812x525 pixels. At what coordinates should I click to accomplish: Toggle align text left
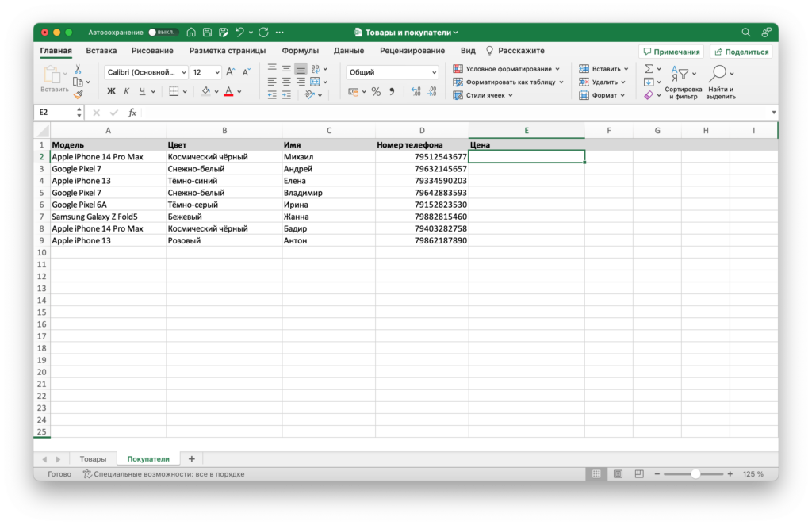pos(272,82)
